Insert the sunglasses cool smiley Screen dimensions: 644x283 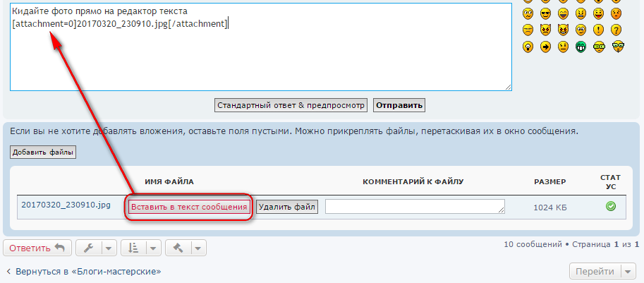(x=545, y=13)
